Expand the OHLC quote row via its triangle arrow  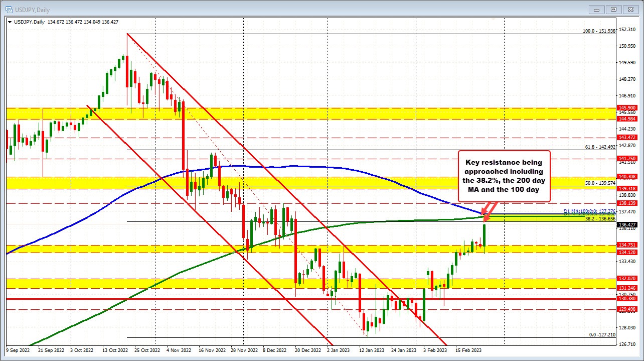pos(11,22)
